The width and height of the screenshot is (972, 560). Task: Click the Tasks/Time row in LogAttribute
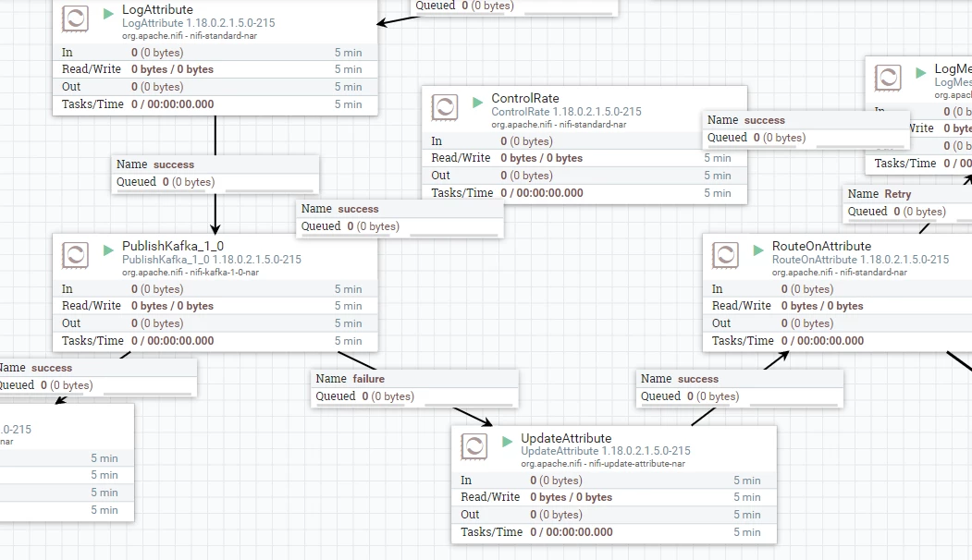pos(215,104)
